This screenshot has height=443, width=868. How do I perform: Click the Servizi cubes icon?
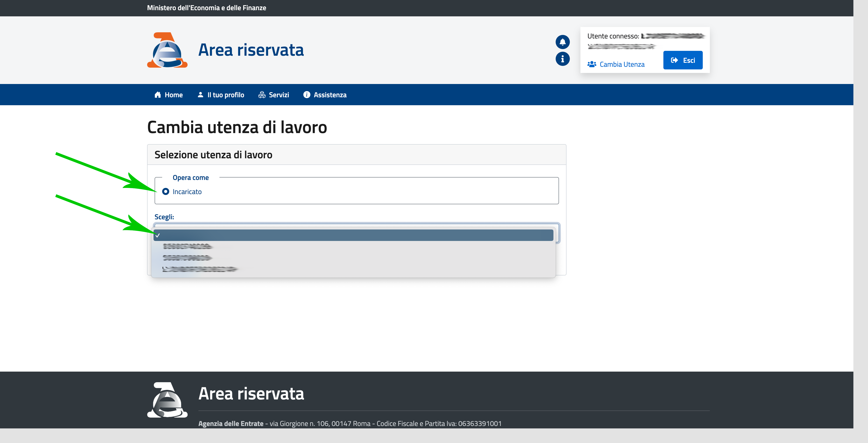tap(262, 95)
